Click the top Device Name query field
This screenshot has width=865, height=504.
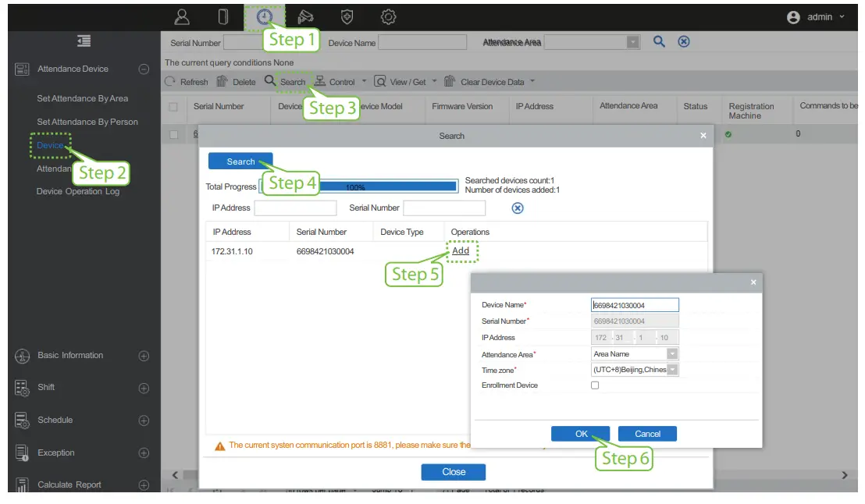[422, 42]
